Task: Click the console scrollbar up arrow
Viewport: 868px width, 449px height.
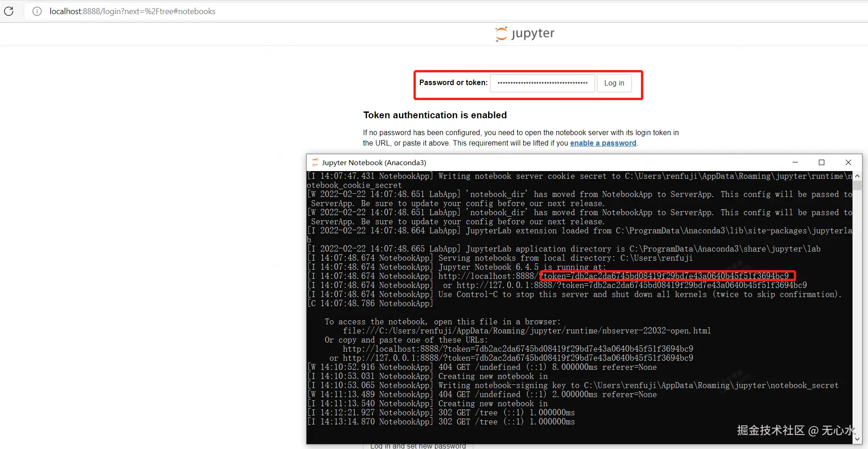Action: click(857, 176)
